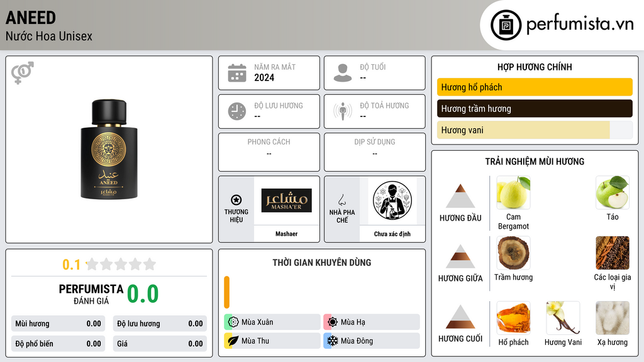
Task: Click the Chưa xác định perfumer label
Action: [x=392, y=234]
